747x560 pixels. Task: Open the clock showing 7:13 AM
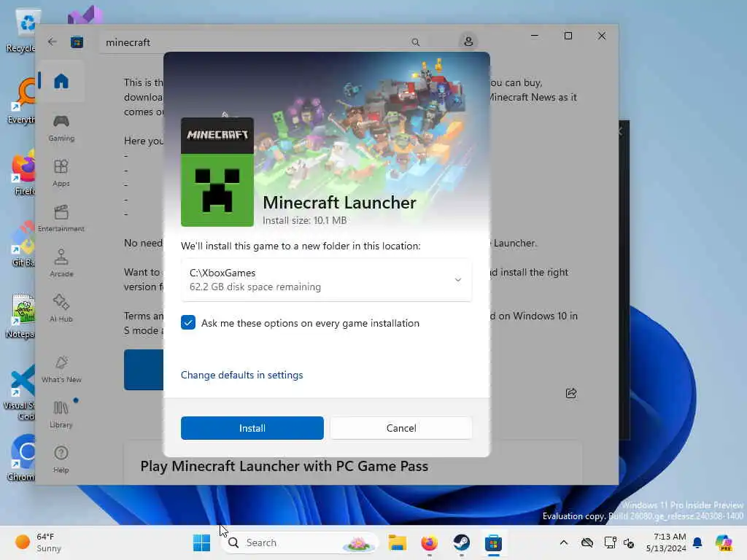(666, 542)
